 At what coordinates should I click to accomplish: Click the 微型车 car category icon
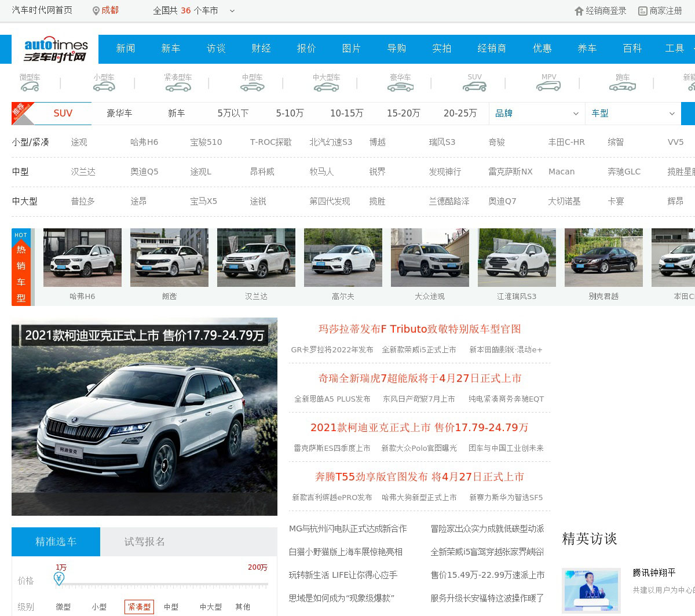coord(30,86)
